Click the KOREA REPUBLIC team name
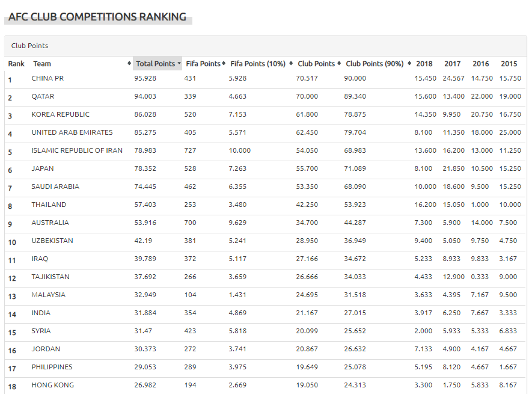The width and height of the screenshot is (532, 394). pyautogui.click(x=60, y=114)
